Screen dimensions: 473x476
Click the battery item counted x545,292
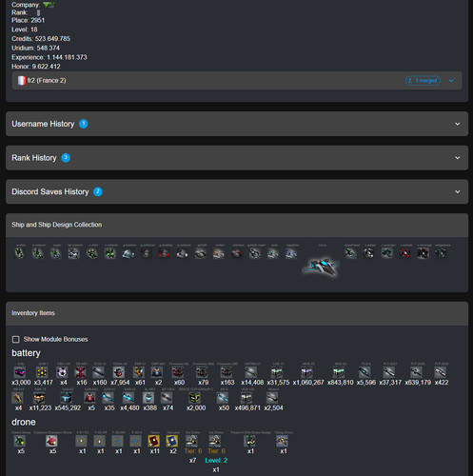click(67, 397)
